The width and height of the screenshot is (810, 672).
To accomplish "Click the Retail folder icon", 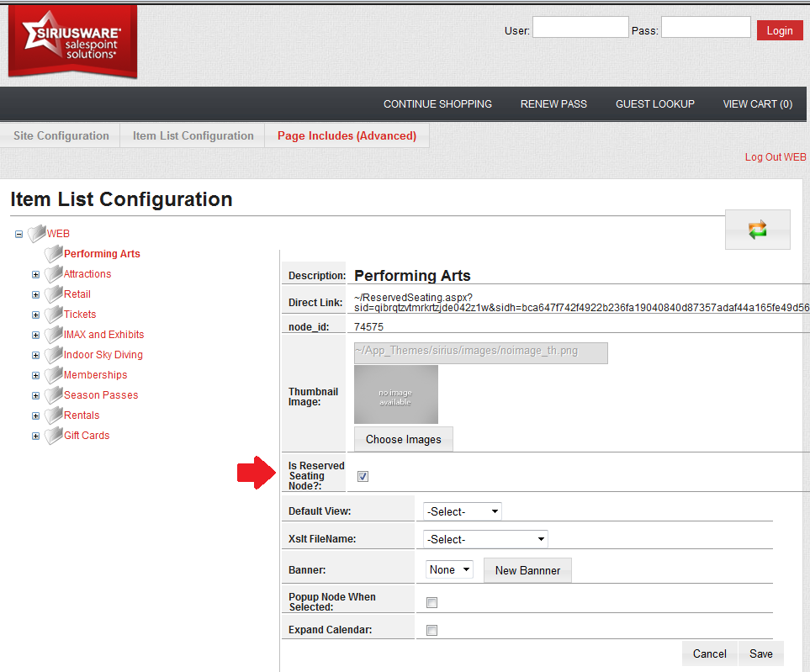I will [x=54, y=294].
